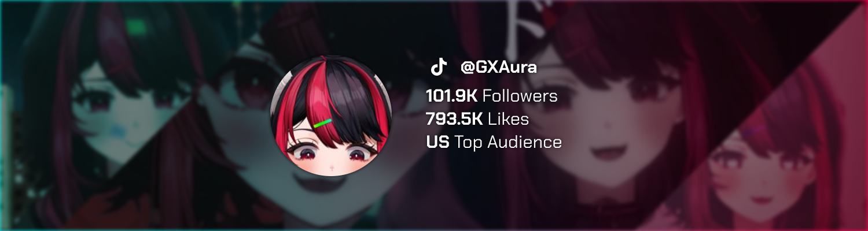Viewport: 868px width, 231px height.
Task: Select the 793.5K likes number
Action: (454, 119)
